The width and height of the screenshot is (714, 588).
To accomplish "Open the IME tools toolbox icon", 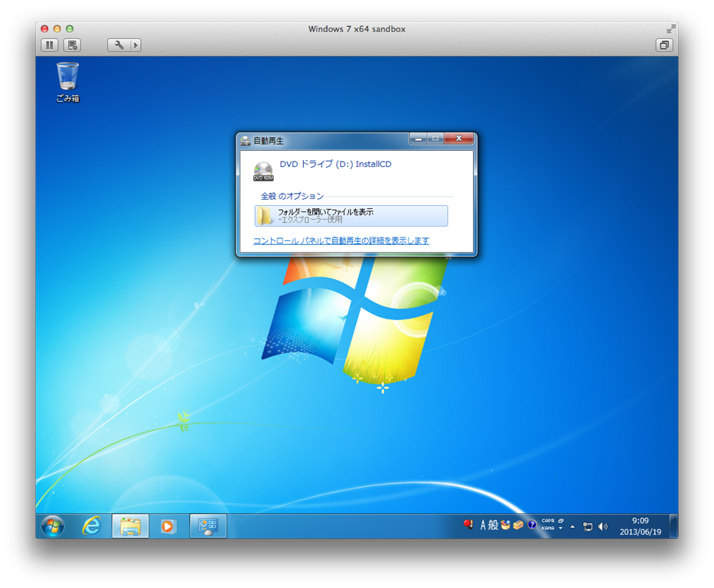I will 518,525.
